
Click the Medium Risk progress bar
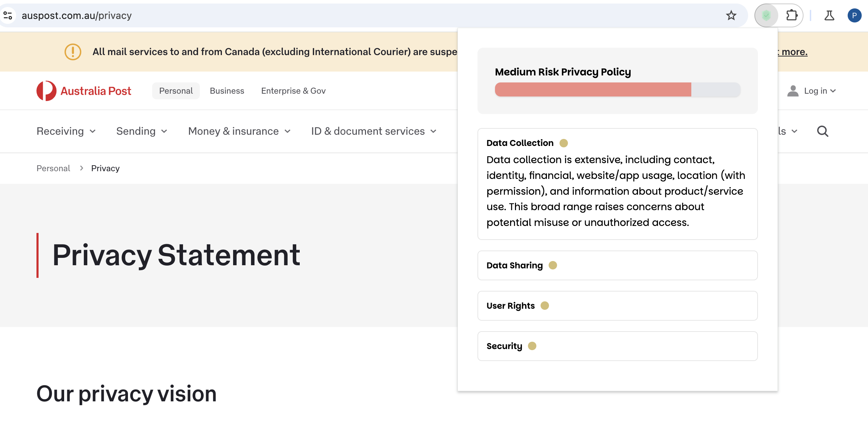617,90
